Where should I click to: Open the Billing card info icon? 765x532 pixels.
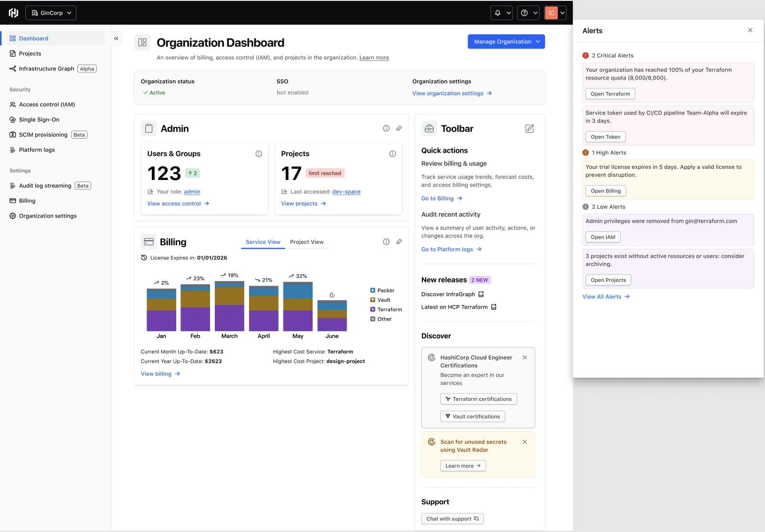[x=386, y=242]
